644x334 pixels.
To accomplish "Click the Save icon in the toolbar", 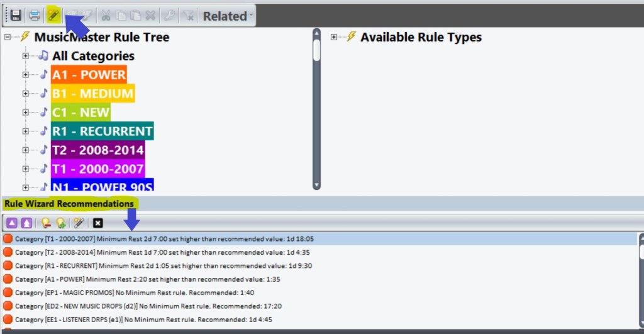I will [x=16, y=15].
